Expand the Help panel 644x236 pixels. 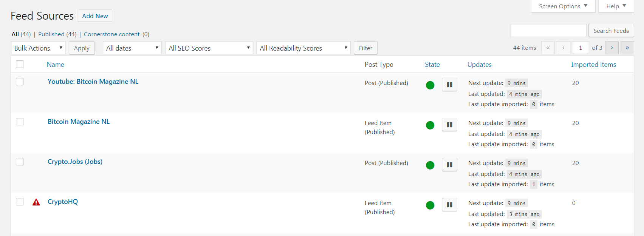[x=616, y=6]
